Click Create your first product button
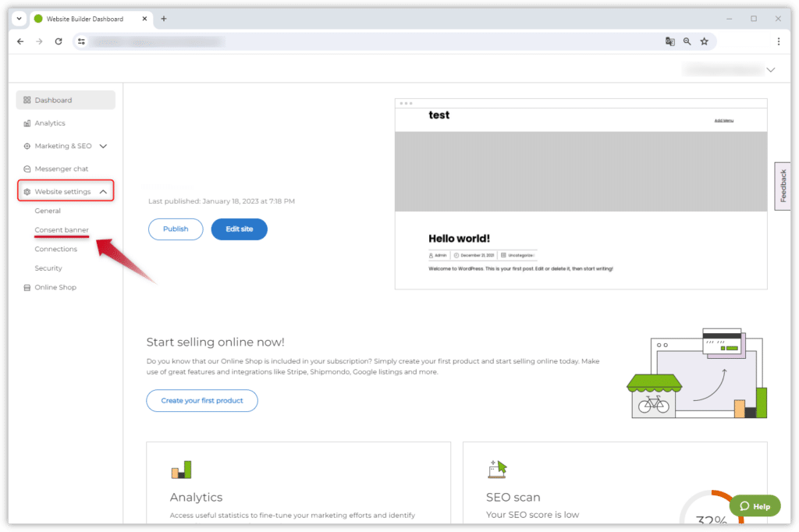This screenshot has height=532, width=799. click(202, 401)
